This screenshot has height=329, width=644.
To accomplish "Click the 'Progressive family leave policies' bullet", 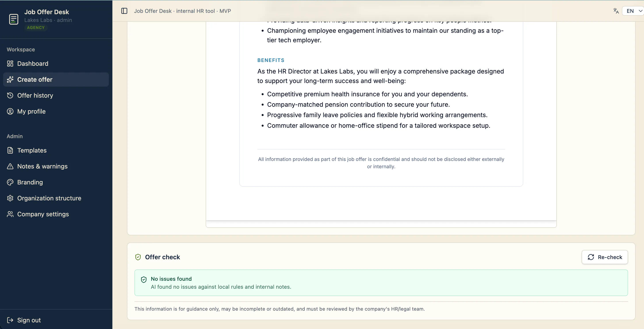I will pos(377,115).
